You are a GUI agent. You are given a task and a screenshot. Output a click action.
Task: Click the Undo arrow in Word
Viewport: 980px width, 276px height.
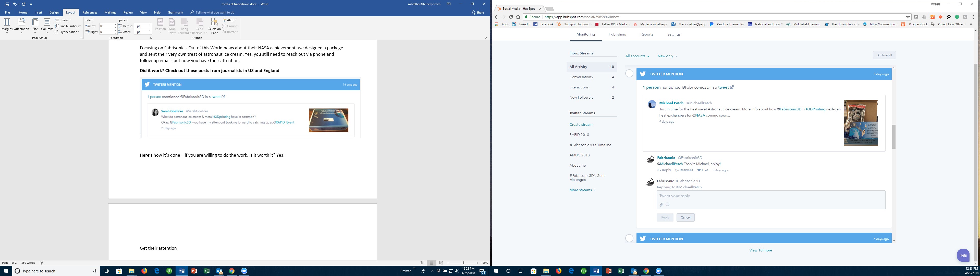(x=15, y=4)
